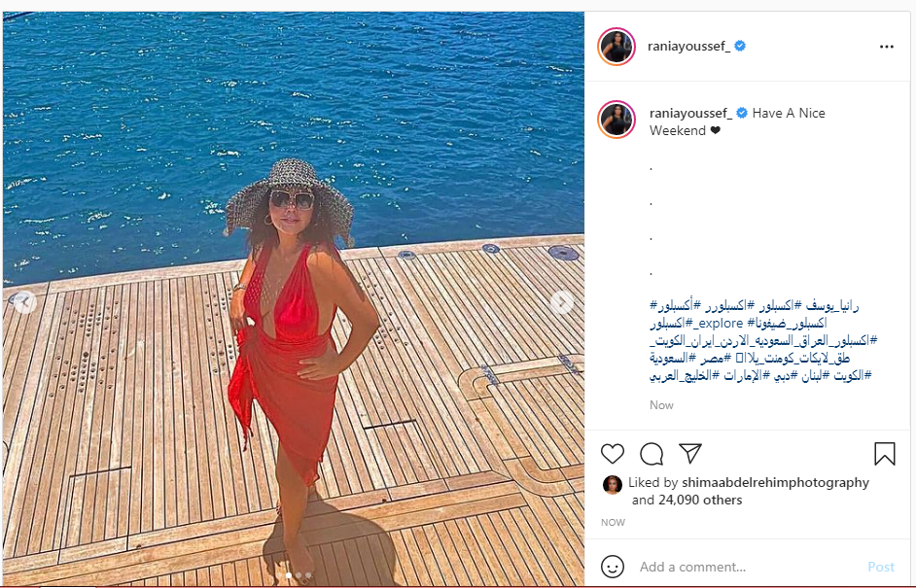Like the post with the heart icon
This screenshot has width=916, height=588.
(x=613, y=454)
